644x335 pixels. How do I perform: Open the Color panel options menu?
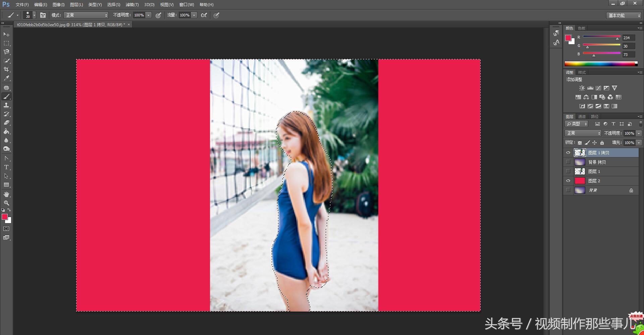tap(640, 28)
